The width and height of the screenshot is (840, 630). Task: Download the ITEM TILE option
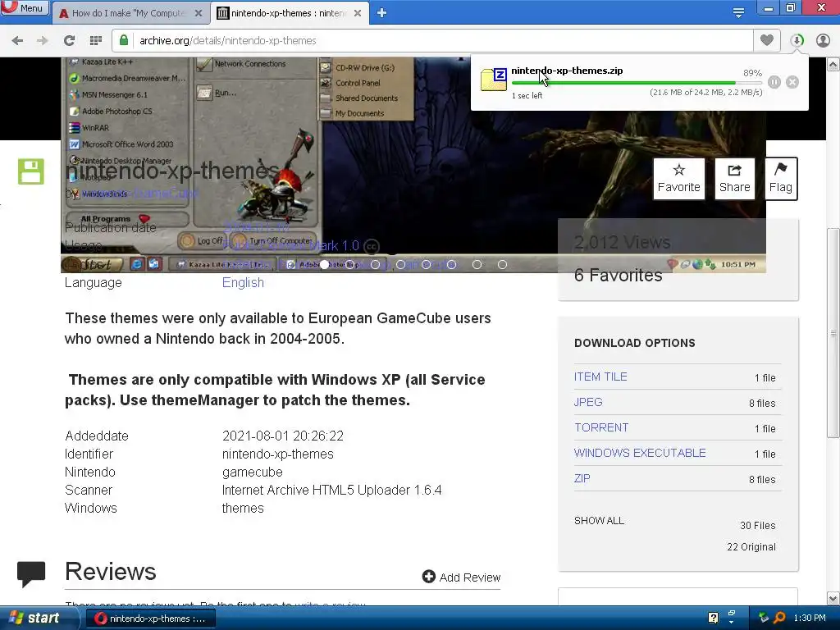pos(600,377)
